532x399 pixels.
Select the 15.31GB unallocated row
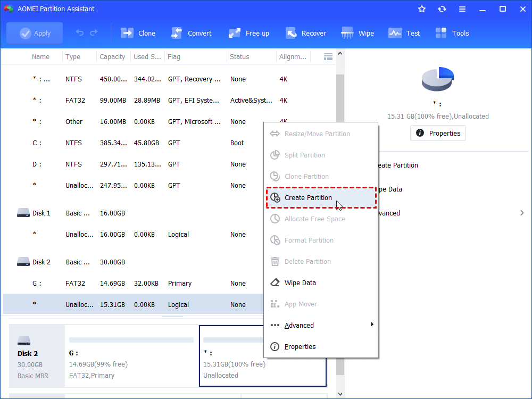click(134, 304)
